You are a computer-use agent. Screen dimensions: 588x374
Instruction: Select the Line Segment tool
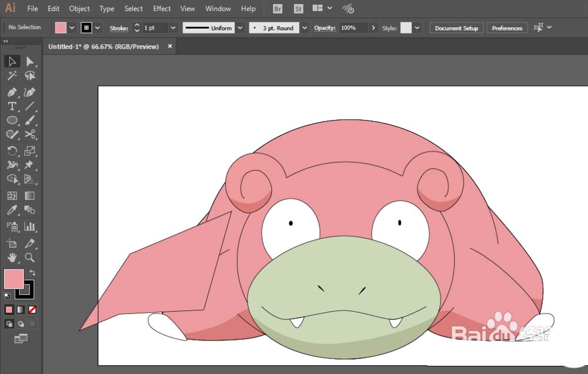[29, 106]
